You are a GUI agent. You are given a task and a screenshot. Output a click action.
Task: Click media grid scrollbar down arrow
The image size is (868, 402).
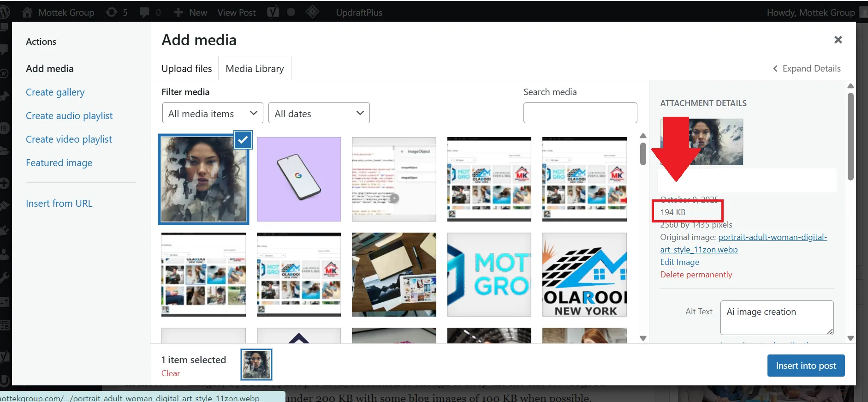coord(643,338)
